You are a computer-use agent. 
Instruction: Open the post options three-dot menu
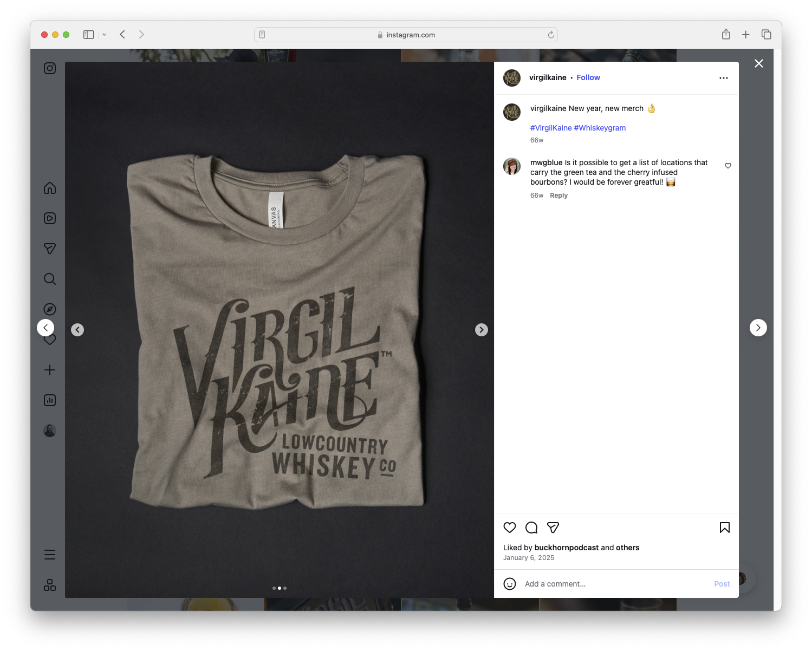click(724, 77)
